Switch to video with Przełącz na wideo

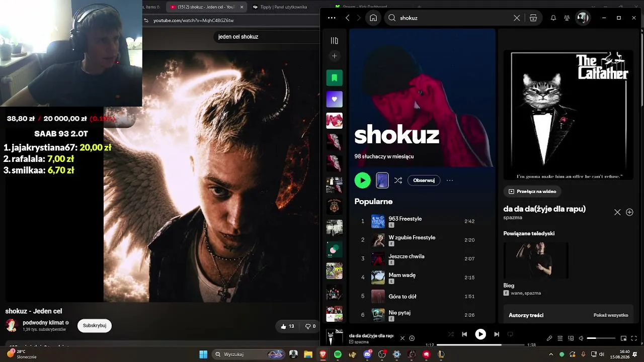[x=533, y=191]
